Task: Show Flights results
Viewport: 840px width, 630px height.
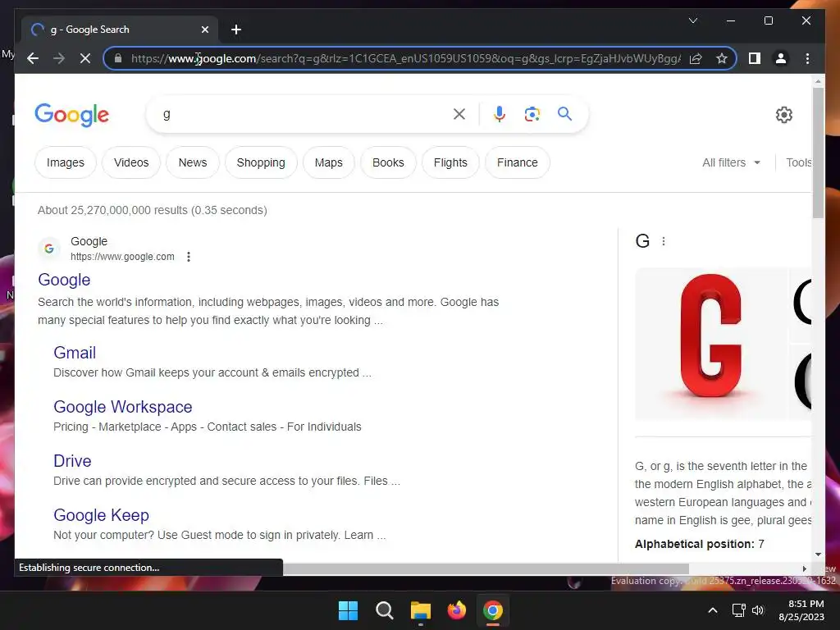Action: pyautogui.click(x=450, y=162)
